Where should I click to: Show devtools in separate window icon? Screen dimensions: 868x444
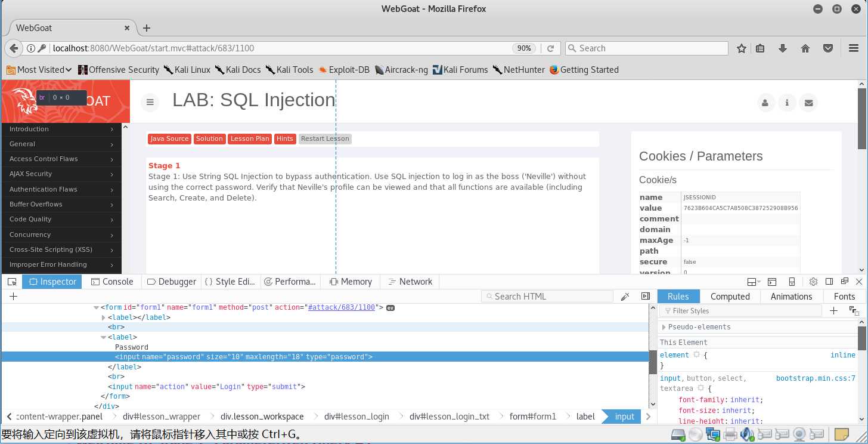click(x=844, y=282)
